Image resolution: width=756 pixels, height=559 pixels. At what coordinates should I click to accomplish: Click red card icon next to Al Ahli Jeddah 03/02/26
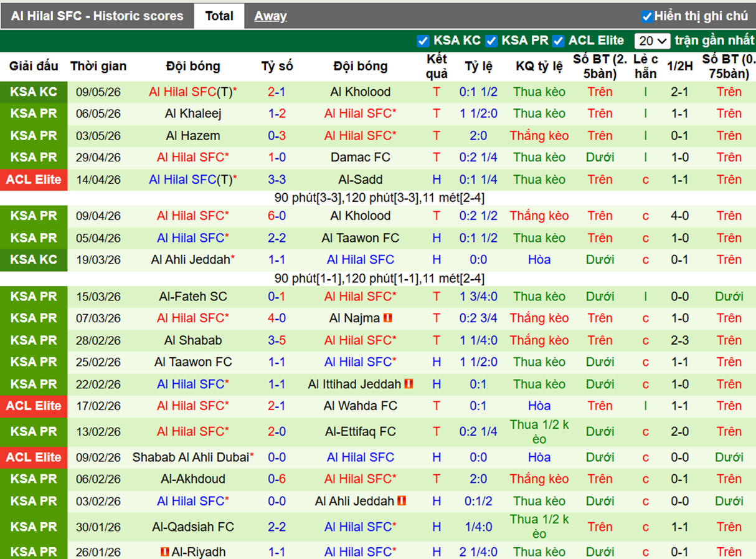402,501
